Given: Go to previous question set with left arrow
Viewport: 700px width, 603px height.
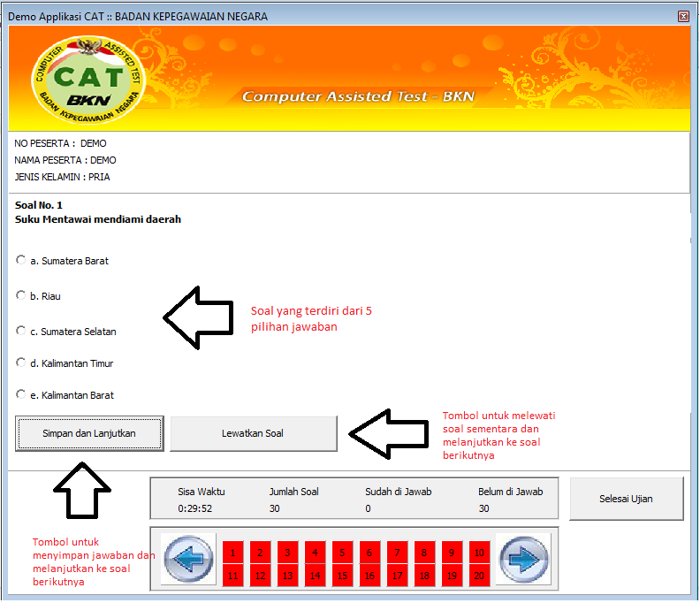Looking at the screenshot, I should click(188, 559).
